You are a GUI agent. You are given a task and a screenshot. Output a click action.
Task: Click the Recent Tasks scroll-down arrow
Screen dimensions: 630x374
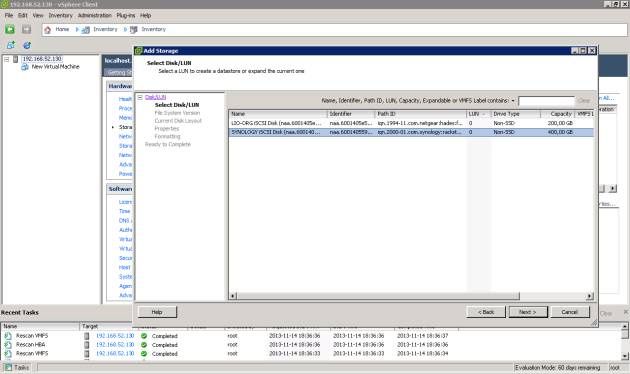[625, 356]
